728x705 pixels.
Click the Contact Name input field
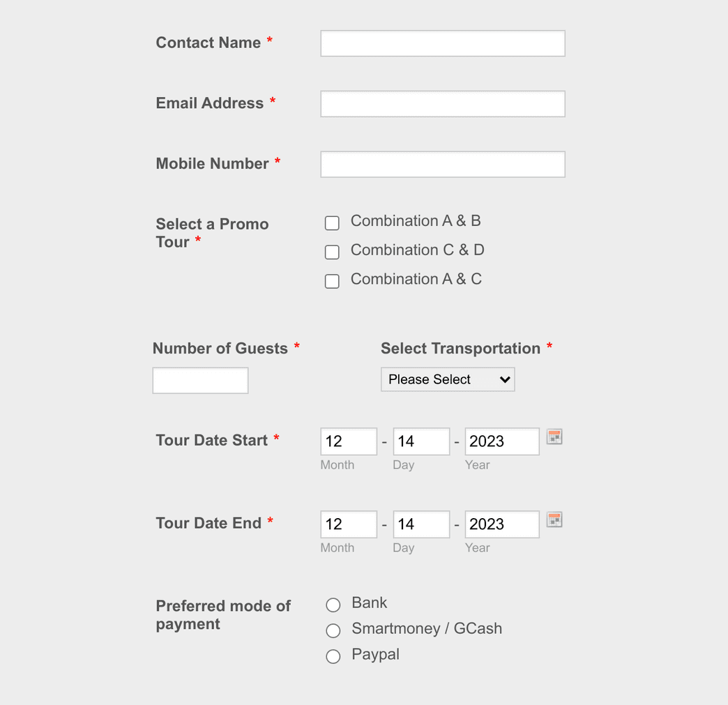click(442, 43)
